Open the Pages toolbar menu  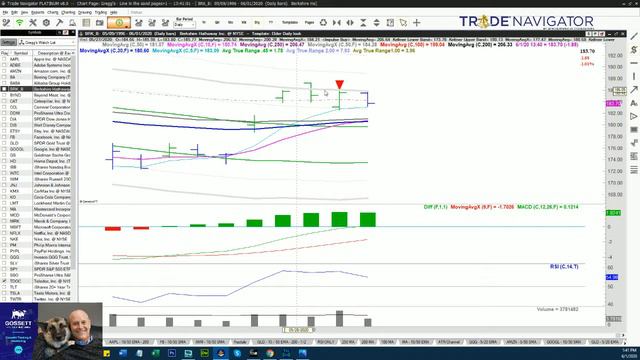[x=309, y=23]
